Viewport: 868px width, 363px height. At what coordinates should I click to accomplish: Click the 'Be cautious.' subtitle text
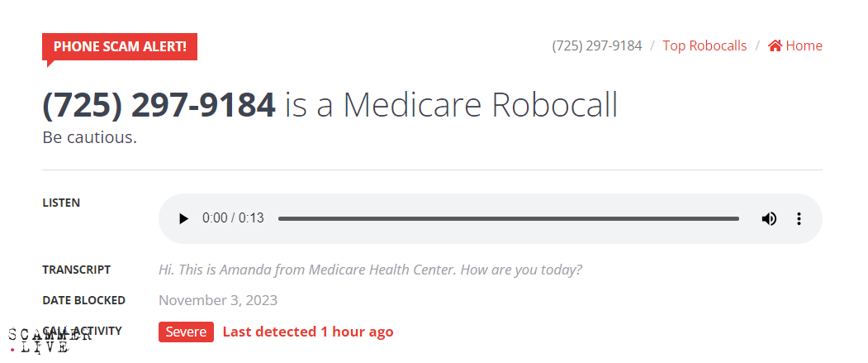tap(89, 137)
